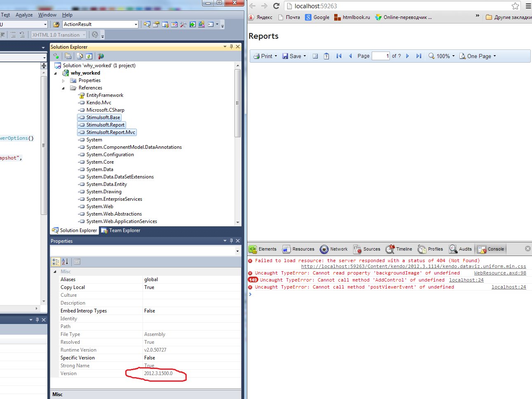Click the Next Page arrow icon
The width and height of the screenshot is (532, 399).
point(407,56)
